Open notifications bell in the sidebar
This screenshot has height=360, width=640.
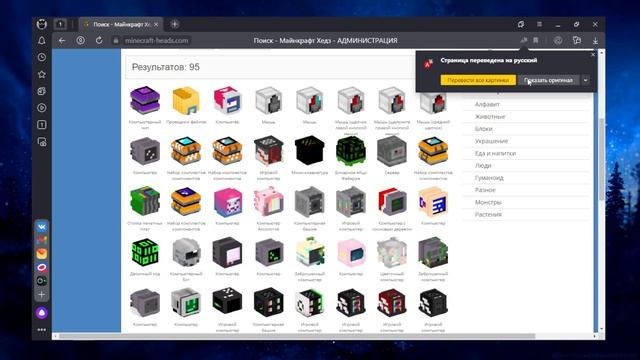click(42, 40)
